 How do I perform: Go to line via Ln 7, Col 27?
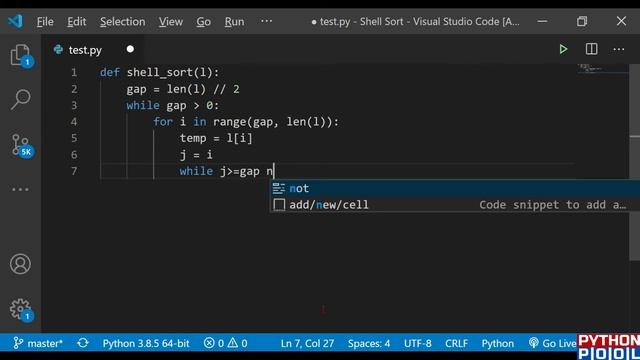click(307, 343)
